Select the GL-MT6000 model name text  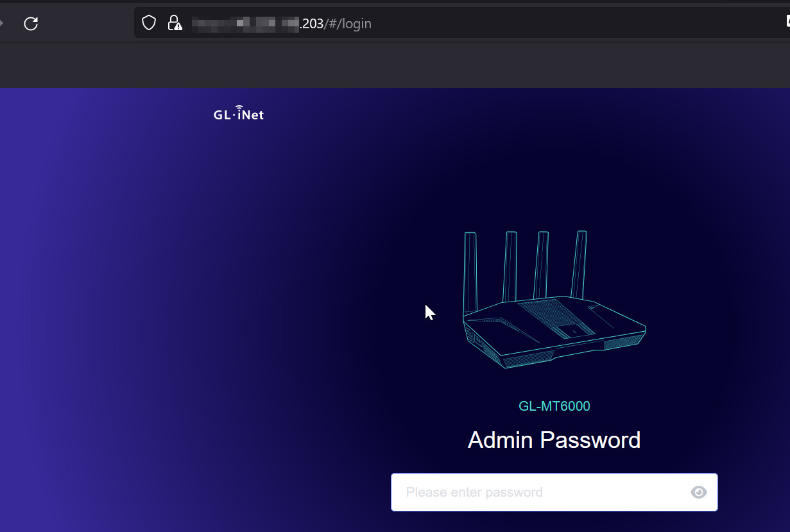(554, 406)
